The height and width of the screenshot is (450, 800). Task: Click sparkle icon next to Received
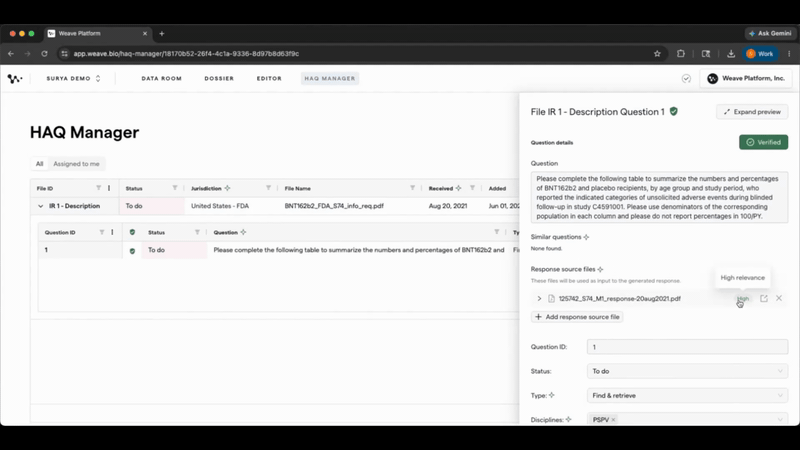[459, 188]
